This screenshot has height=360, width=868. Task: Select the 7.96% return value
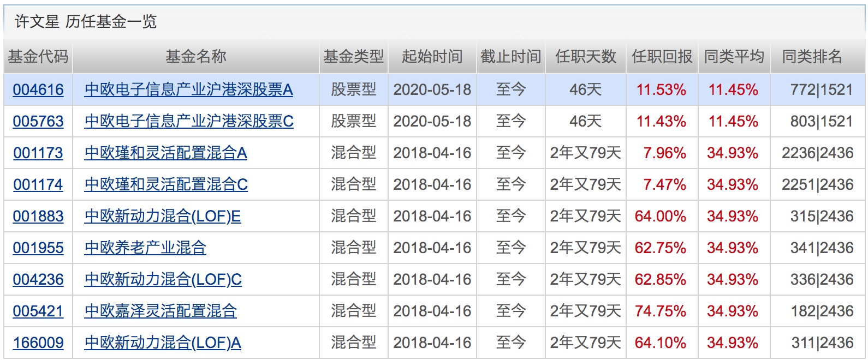coord(664,153)
